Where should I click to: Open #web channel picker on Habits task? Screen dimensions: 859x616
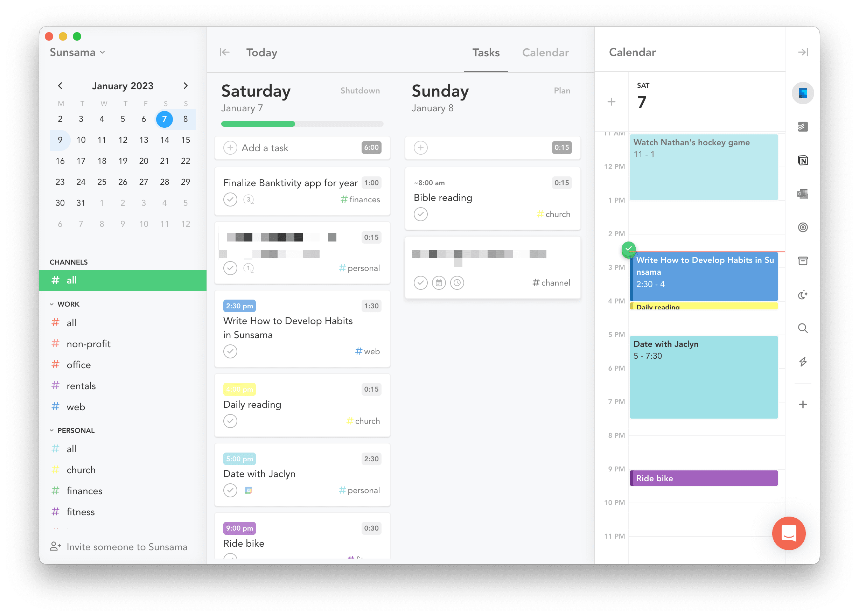pos(368,351)
